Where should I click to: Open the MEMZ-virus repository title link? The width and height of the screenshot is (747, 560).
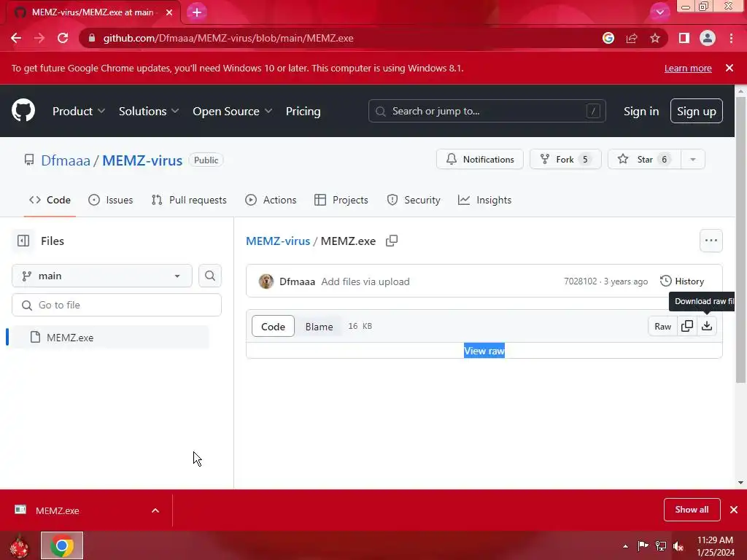142,160
